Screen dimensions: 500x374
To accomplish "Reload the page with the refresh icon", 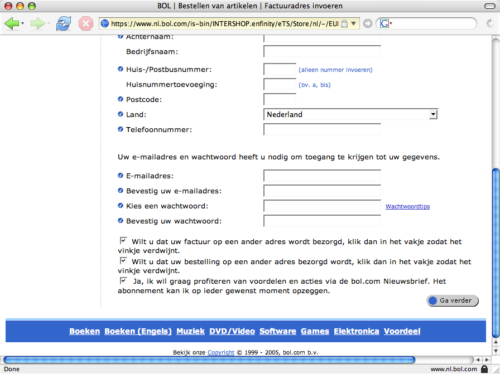I will [63, 24].
